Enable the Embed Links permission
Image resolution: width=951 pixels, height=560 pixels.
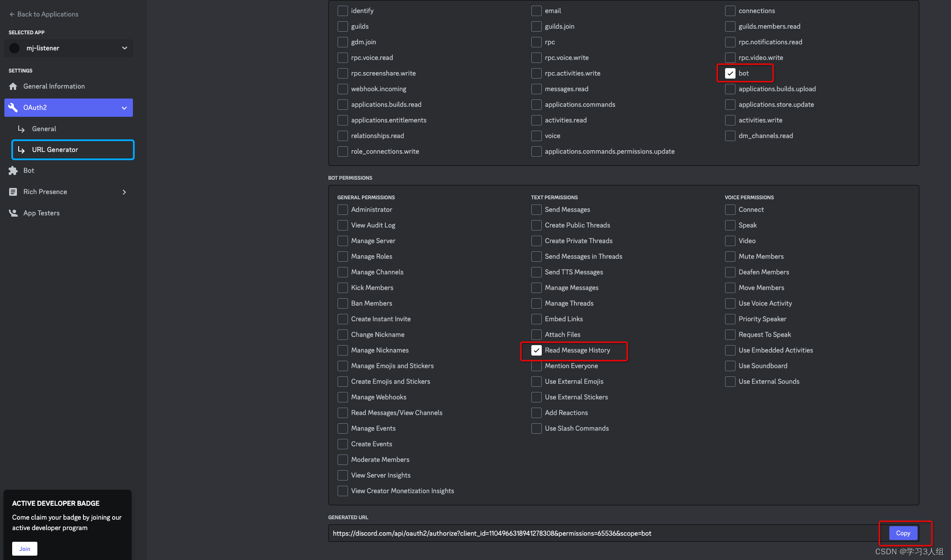[x=536, y=319]
